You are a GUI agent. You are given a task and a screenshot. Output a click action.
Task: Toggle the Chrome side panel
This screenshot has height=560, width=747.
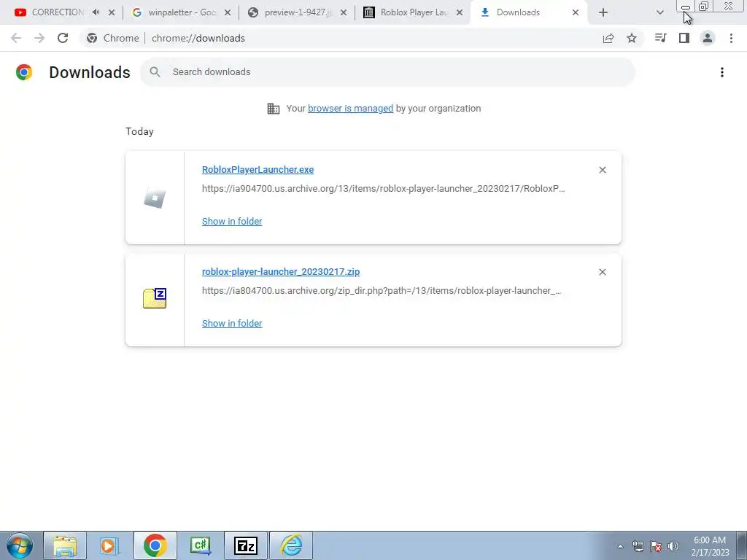tap(684, 38)
